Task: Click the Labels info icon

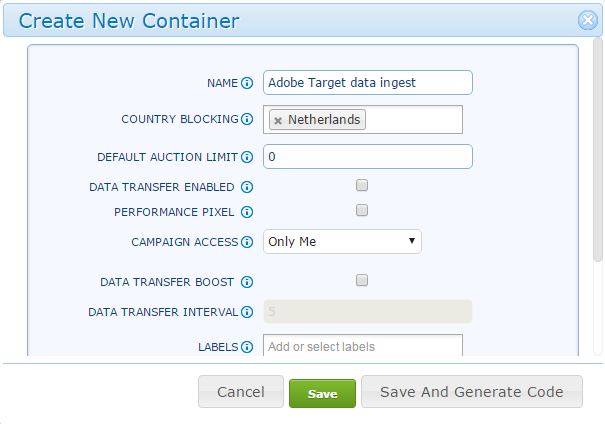Action: (247, 347)
